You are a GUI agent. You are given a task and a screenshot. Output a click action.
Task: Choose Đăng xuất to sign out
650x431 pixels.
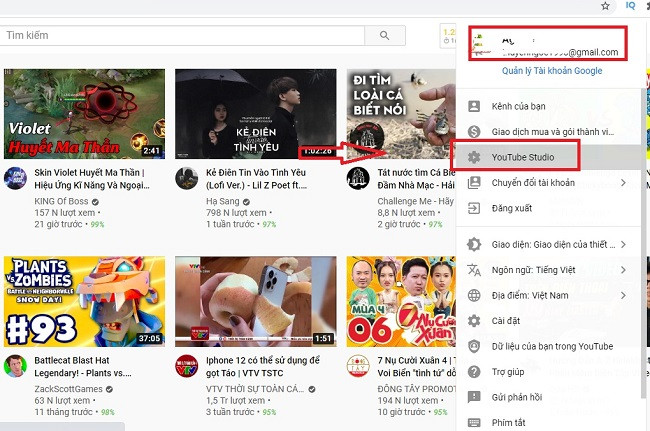(x=548, y=208)
